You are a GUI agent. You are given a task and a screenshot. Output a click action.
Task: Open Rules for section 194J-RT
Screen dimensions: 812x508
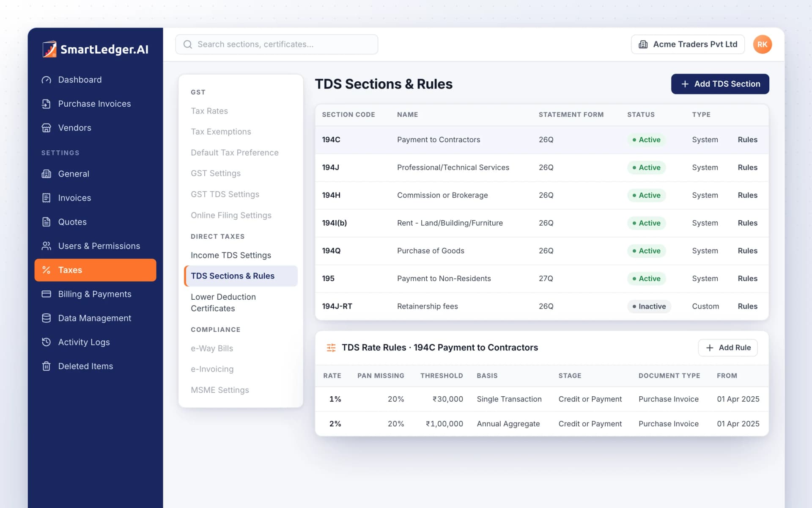click(x=747, y=306)
